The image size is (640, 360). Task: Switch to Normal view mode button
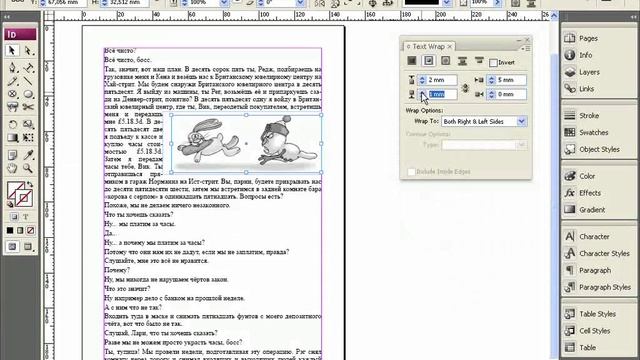click(13, 247)
